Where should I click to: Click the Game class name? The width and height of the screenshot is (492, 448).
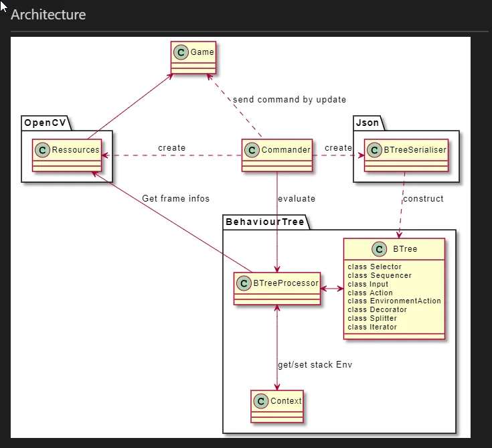[202, 52]
